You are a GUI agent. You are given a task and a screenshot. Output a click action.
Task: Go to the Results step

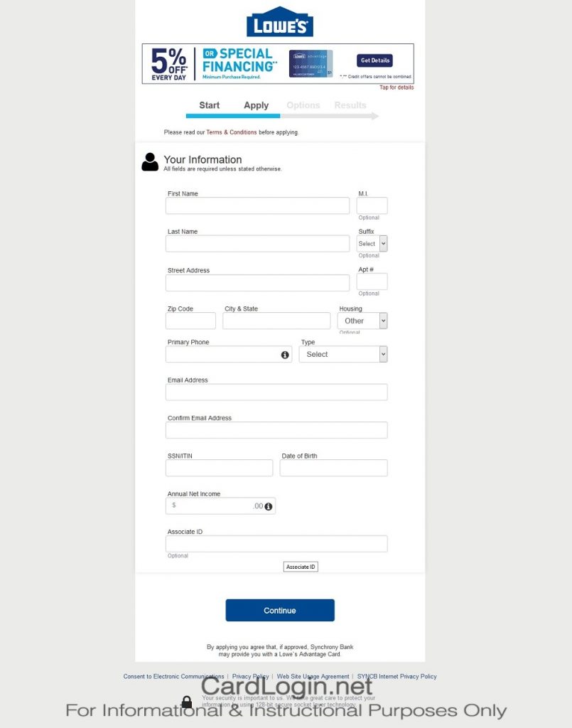coord(350,105)
